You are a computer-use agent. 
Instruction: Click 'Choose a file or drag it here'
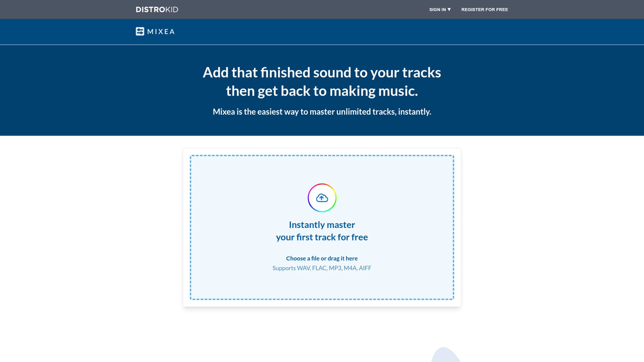[322, 258]
